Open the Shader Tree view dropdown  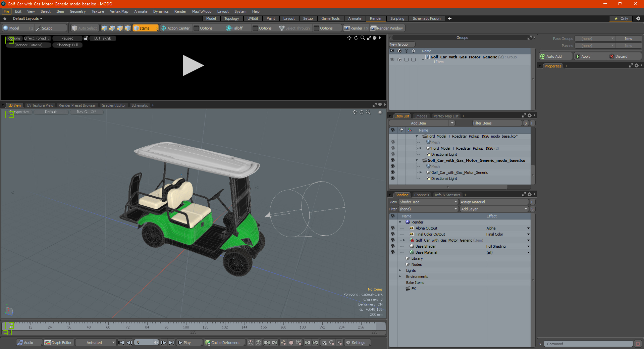click(x=428, y=202)
